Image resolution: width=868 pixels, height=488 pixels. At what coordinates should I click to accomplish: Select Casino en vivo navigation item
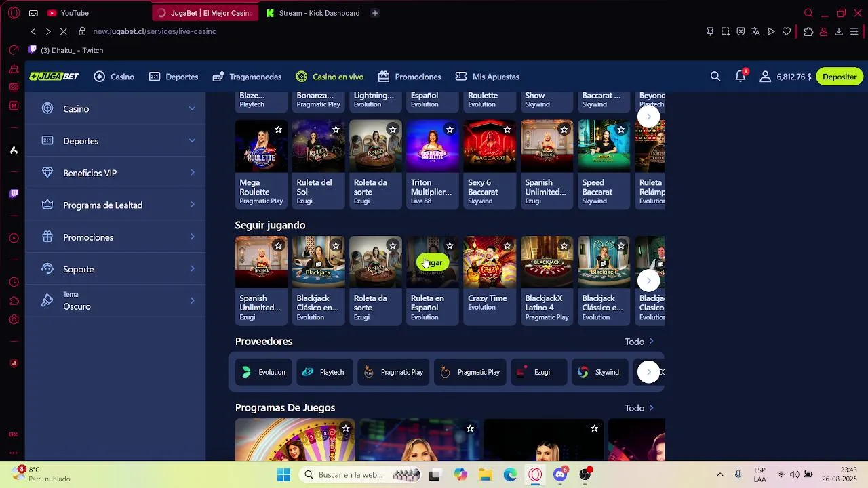[330, 77]
